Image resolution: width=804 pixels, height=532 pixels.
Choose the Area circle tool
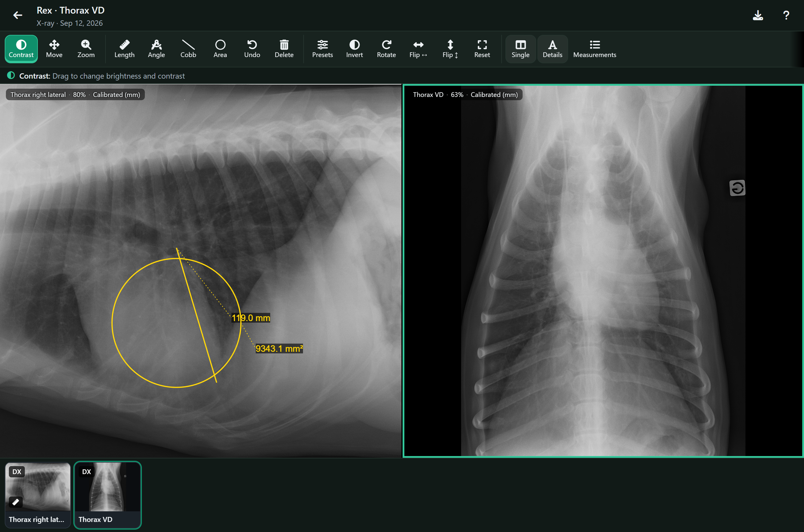pos(220,49)
